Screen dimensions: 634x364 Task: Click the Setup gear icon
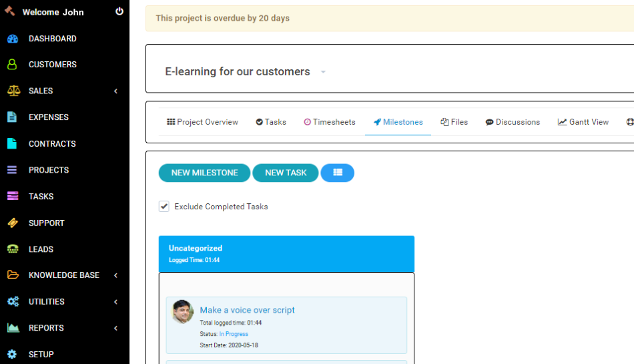point(12,355)
